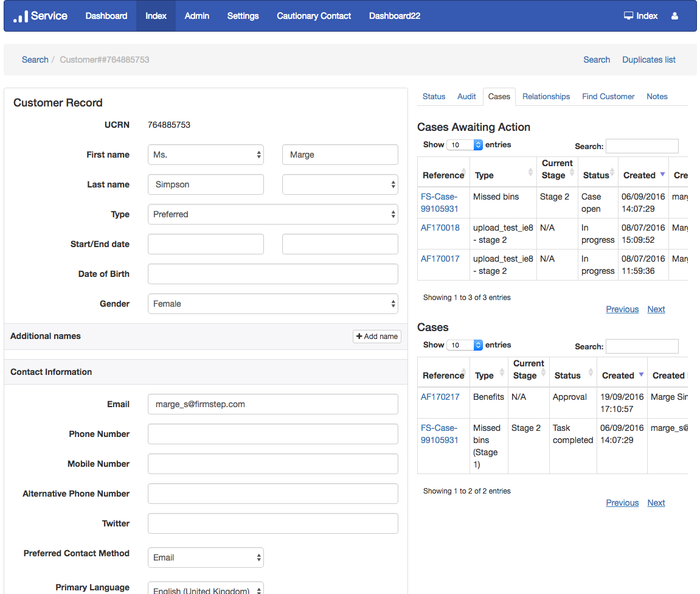Open the Type dropdown showing Preferred
Image resolution: width=700 pixels, height=594 pixels.
(x=273, y=214)
